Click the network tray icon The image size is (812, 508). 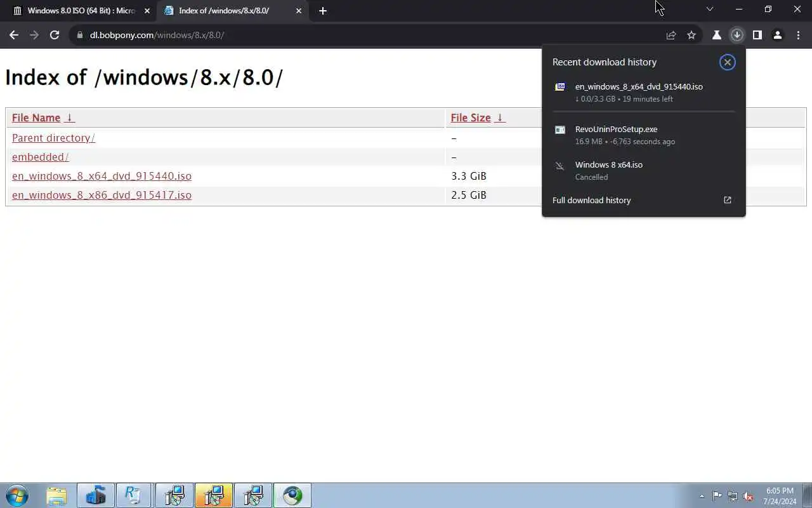point(733,496)
